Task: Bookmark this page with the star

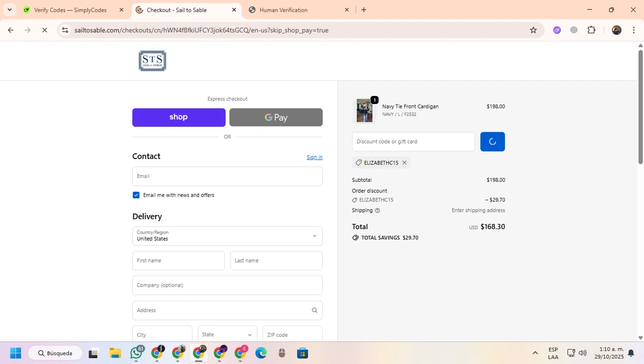Action: pos(533,30)
